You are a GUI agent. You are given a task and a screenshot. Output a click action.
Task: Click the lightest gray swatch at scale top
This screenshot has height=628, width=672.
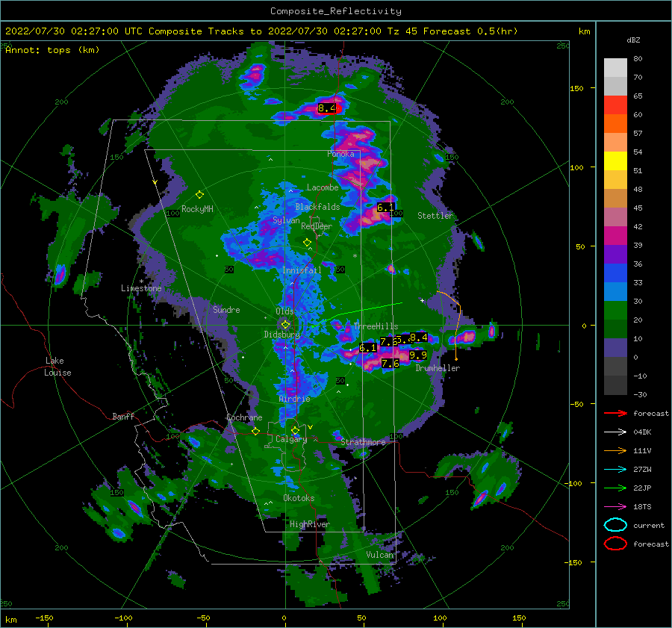615,67
